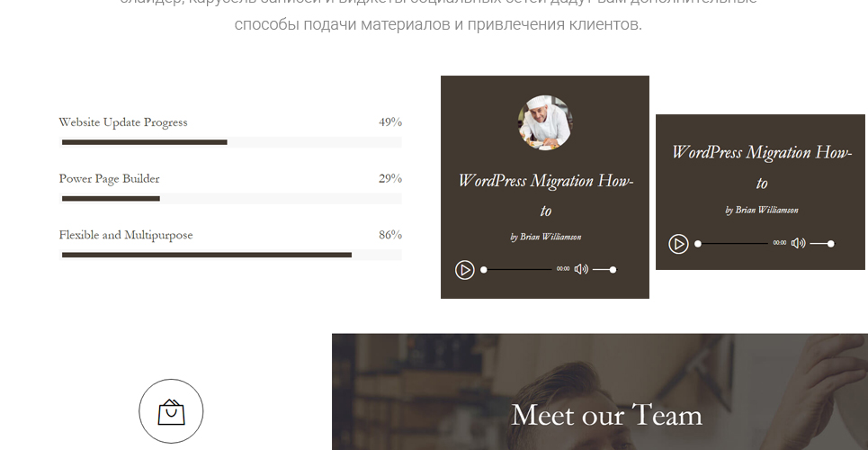Play the first WordPress Migration audio
Image resolution: width=868 pixels, height=450 pixels.
click(x=464, y=270)
